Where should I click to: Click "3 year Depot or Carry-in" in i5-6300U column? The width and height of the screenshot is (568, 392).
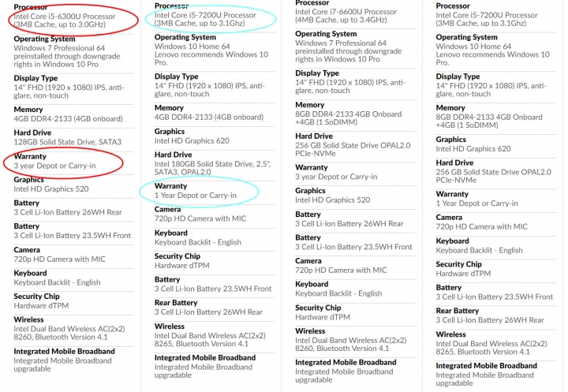(x=54, y=166)
